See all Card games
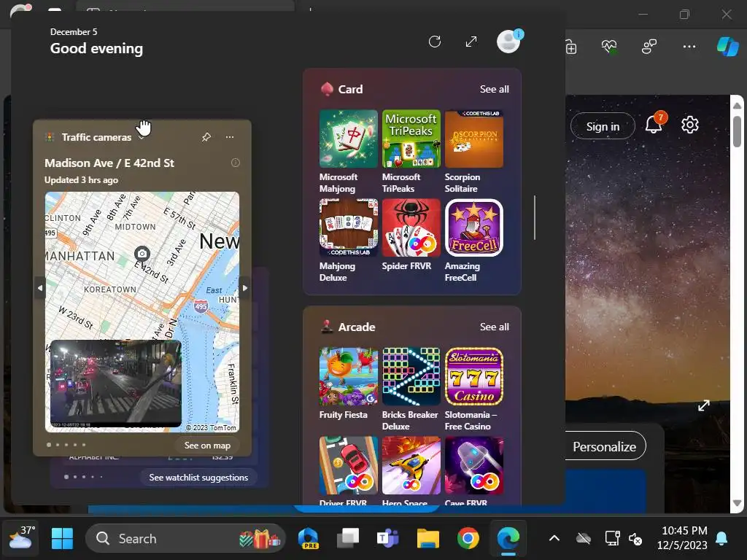 pyautogui.click(x=494, y=89)
